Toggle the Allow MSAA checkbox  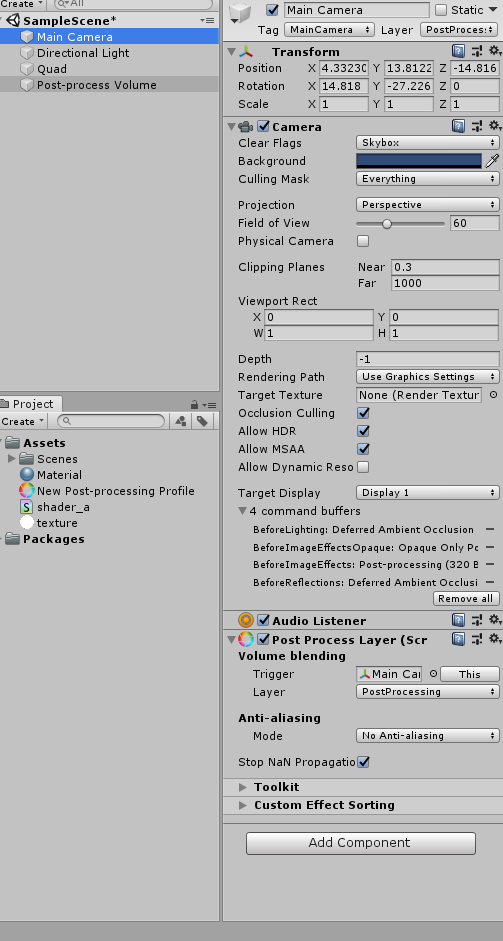click(363, 449)
